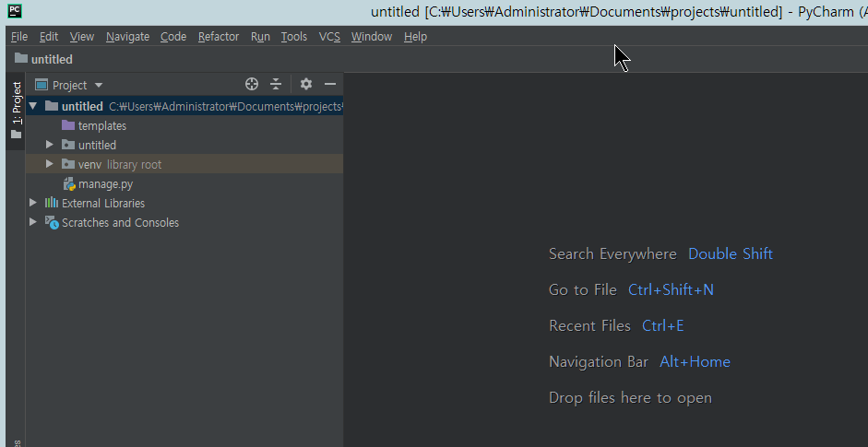Open the View menu

click(x=82, y=37)
